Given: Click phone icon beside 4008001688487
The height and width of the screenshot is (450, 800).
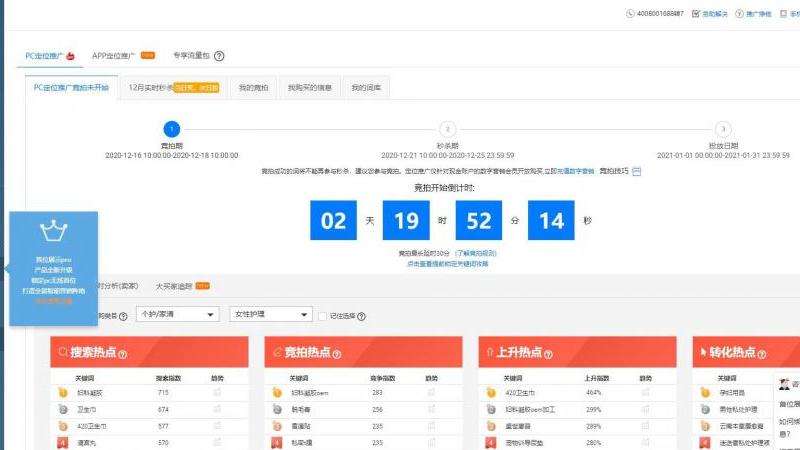Looking at the screenshot, I should tap(630, 14).
